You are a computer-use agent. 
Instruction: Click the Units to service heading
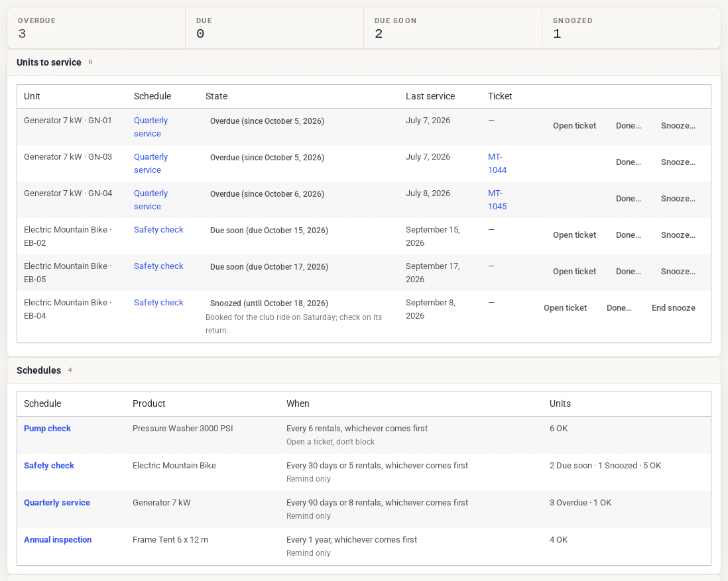click(49, 62)
